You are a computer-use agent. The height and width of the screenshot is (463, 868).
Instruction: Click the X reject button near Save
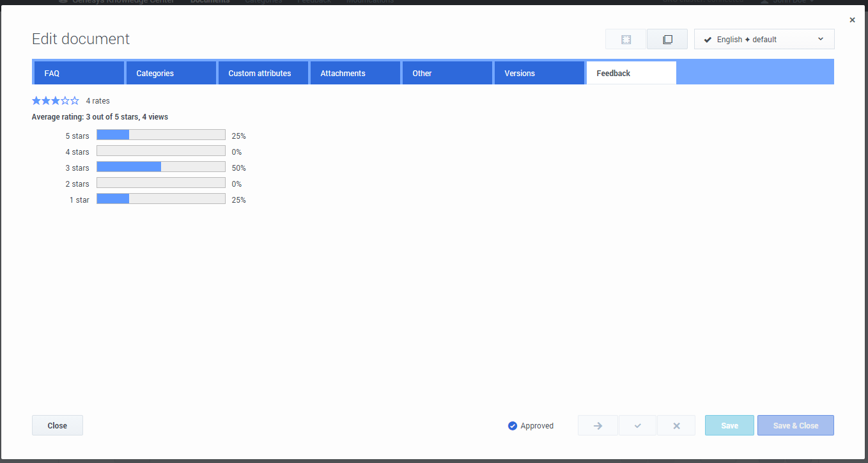(676, 426)
